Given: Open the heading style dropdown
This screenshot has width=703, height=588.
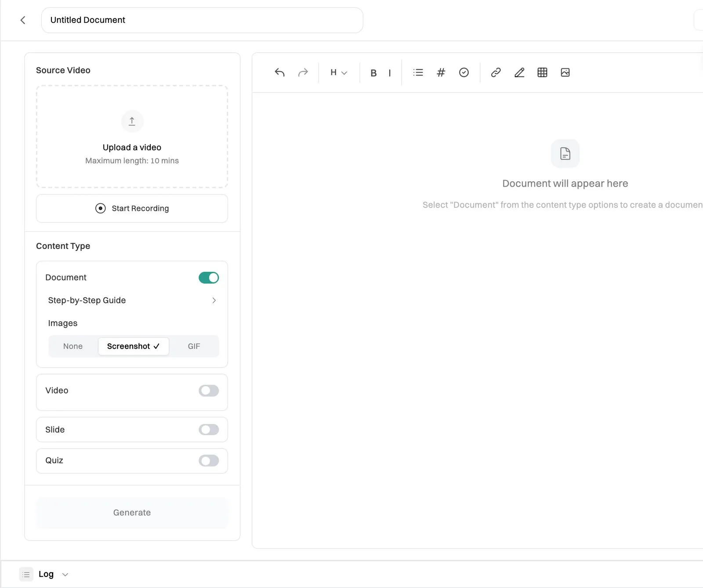Looking at the screenshot, I should click(339, 72).
